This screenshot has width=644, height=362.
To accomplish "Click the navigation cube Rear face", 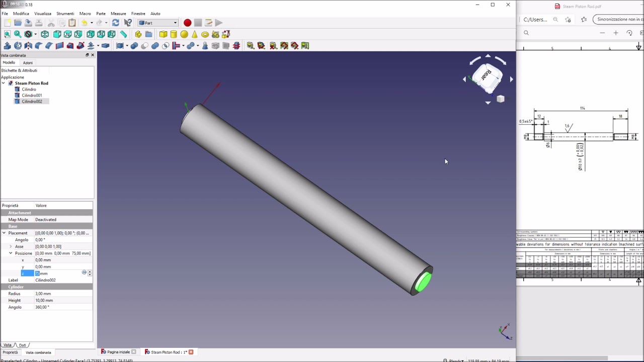I will pyautogui.click(x=487, y=75).
